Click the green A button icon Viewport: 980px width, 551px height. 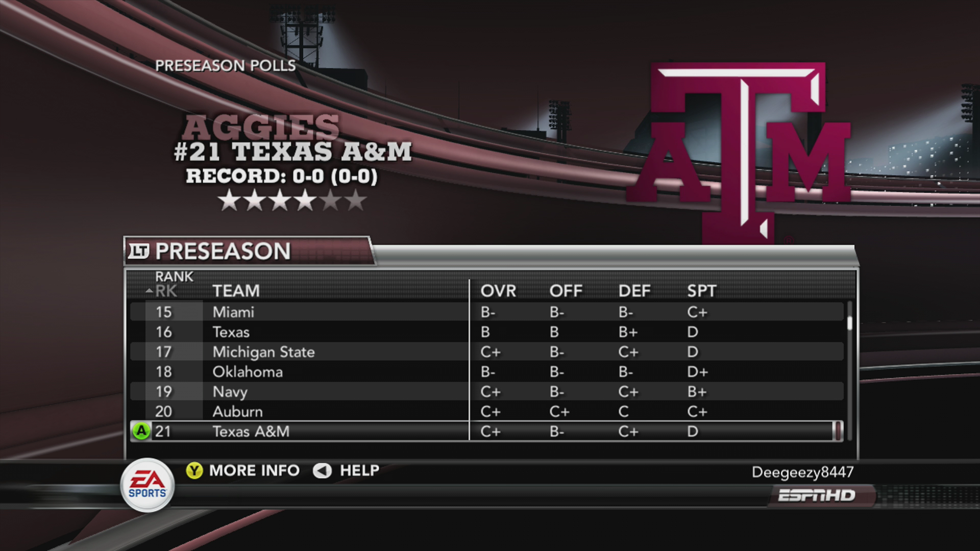click(141, 432)
